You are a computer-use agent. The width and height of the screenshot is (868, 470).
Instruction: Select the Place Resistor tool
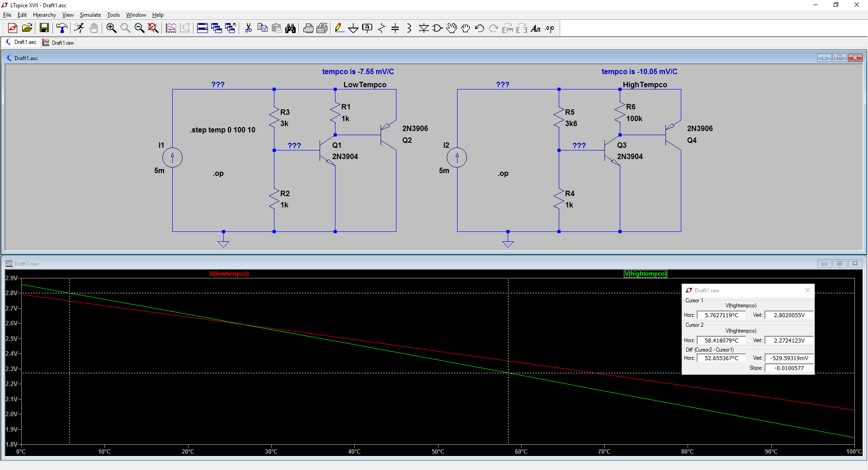381,28
